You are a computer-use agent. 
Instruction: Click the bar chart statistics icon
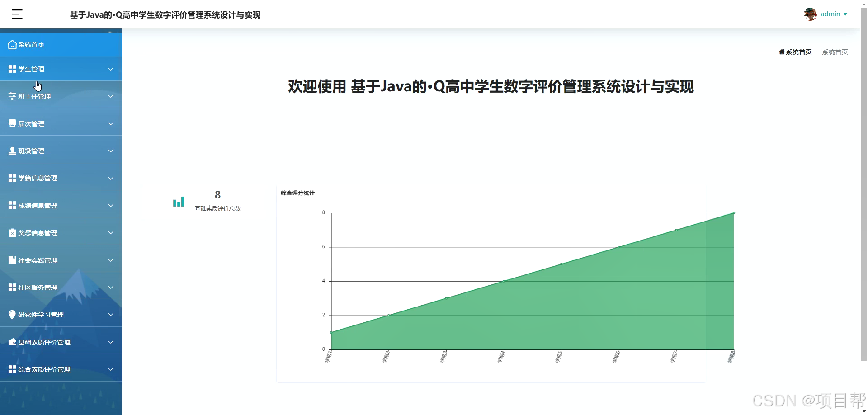(x=179, y=202)
